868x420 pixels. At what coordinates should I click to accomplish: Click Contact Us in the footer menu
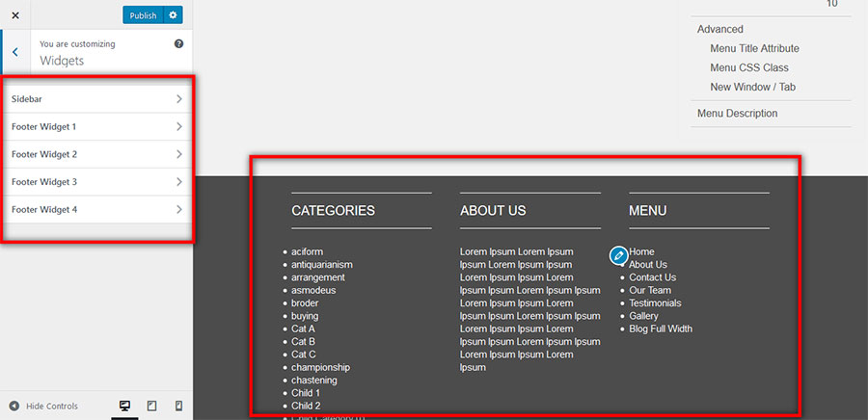[x=652, y=277]
